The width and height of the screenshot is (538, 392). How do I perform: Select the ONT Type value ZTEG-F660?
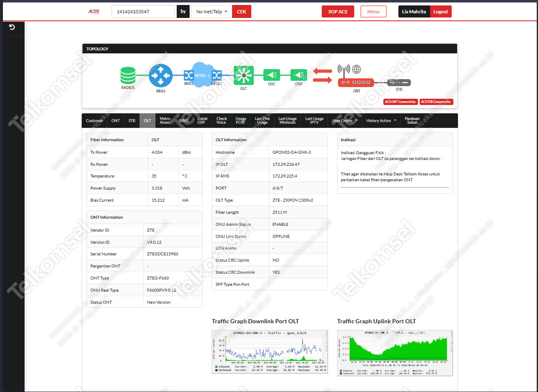tap(158, 278)
